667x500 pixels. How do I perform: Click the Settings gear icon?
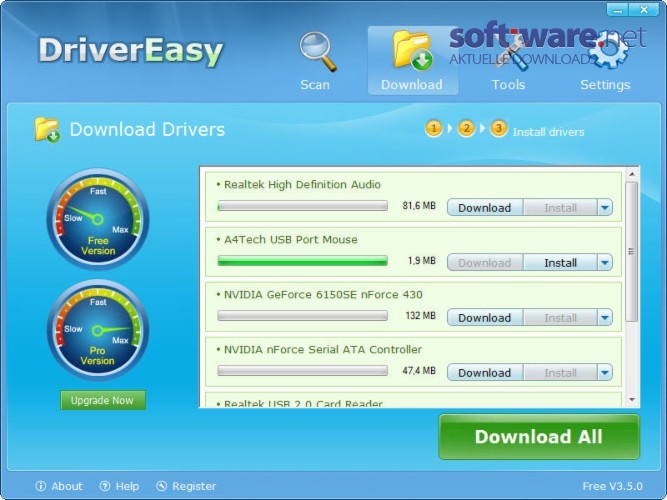(609, 51)
